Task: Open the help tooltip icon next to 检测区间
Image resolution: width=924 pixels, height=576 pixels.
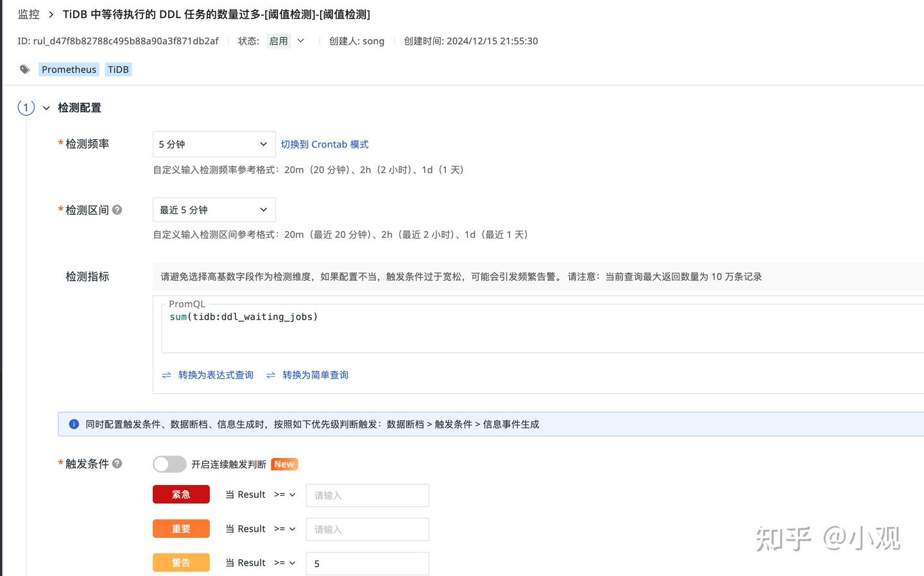Action: (117, 209)
